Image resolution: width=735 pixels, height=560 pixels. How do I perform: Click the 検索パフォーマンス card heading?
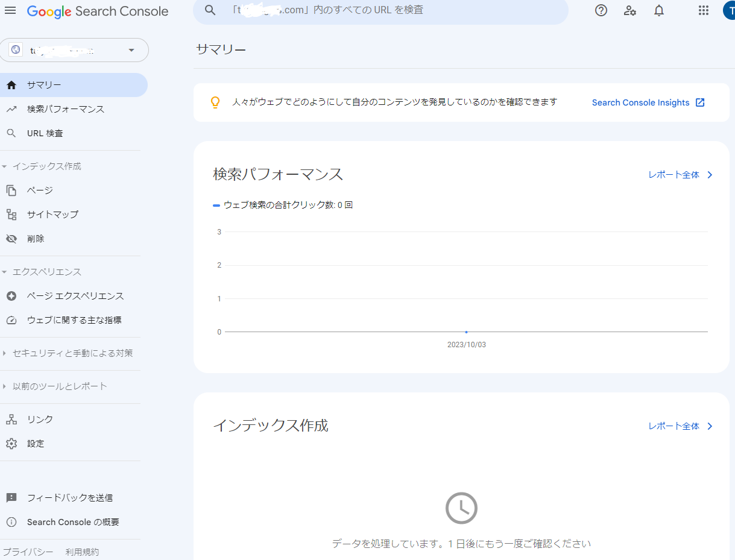click(x=278, y=175)
